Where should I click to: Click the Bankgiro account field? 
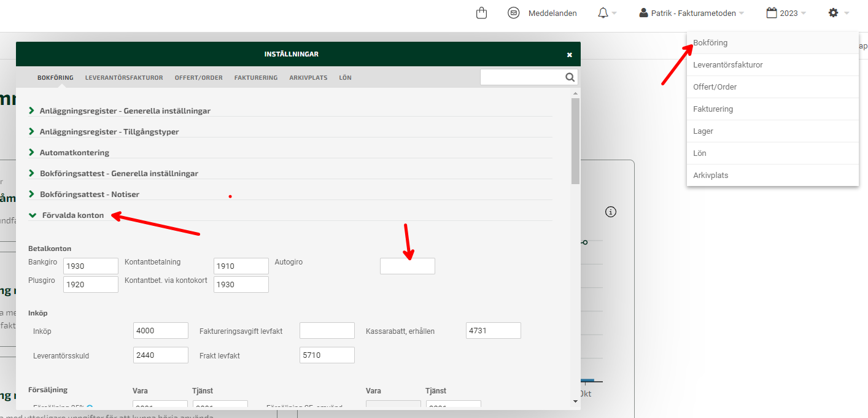click(x=91, y=266)
